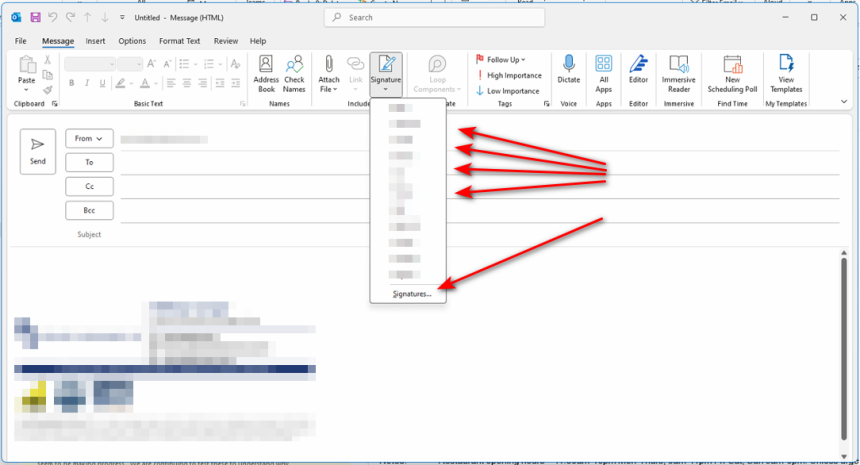
Task: Open View Templates
Action: (786, 72)
